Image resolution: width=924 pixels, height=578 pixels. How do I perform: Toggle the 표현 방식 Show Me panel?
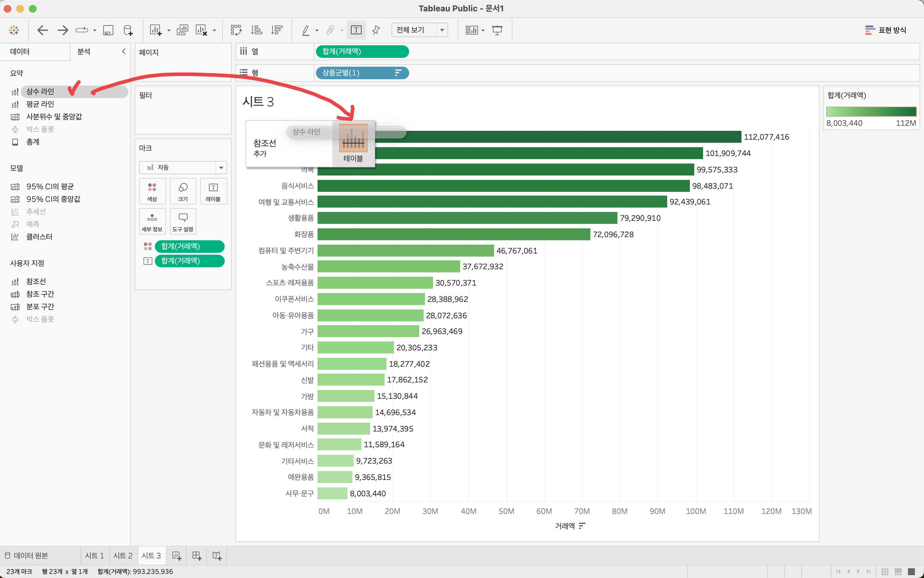885,30
